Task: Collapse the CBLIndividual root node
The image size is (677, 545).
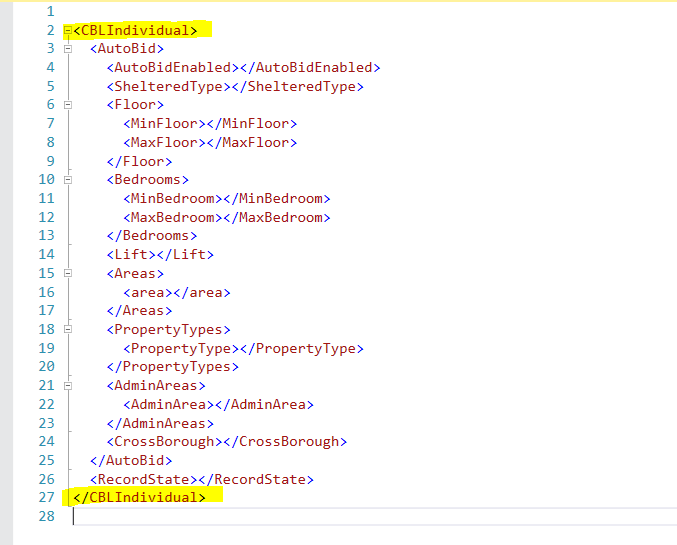Action: point(68,30)
